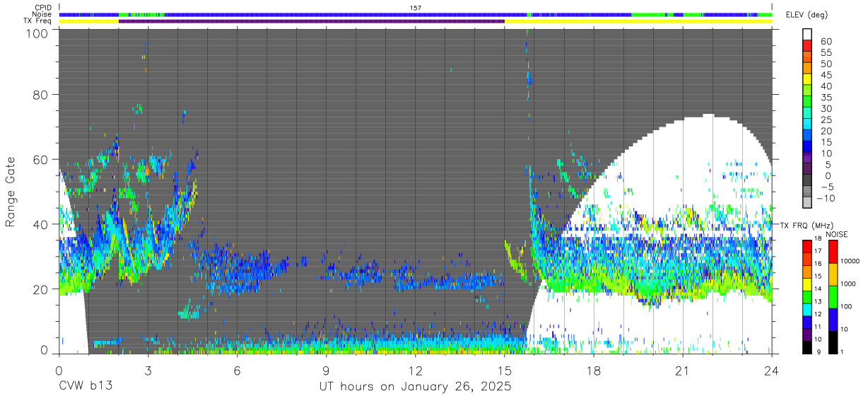Click the 10000 label on the NOISE scale
The image size is (868, 401).
click(x=850, y=262)
